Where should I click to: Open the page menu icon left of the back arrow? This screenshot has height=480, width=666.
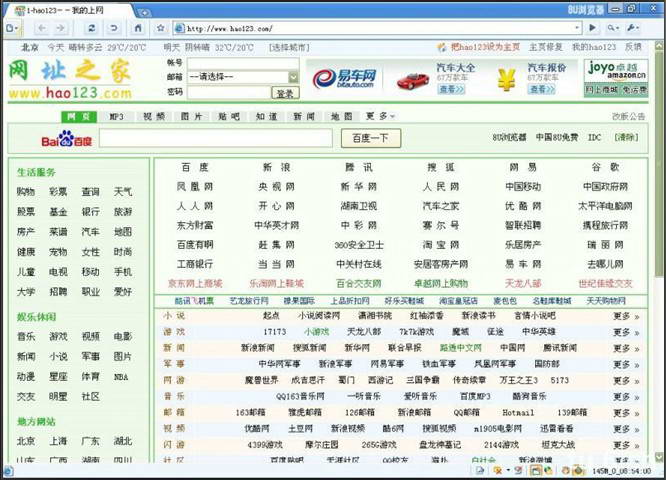pos(12,28)
